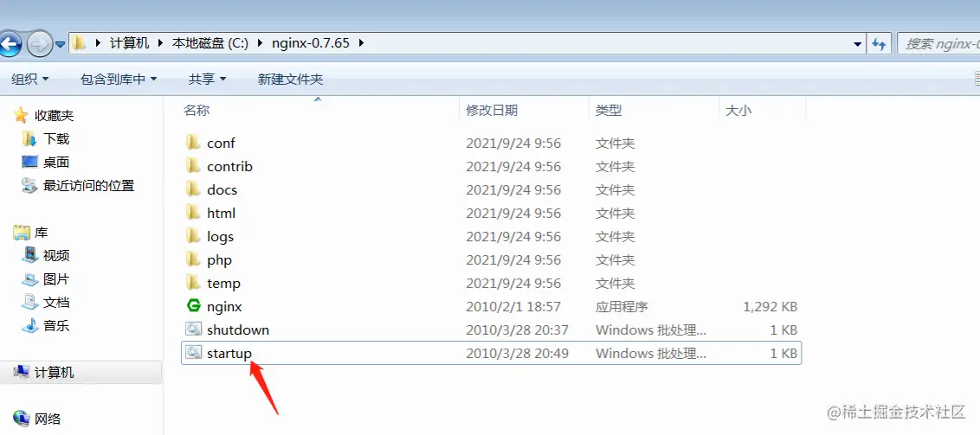Open the 视频 library
Screen dimensions: 980x435
coord(56,255)
